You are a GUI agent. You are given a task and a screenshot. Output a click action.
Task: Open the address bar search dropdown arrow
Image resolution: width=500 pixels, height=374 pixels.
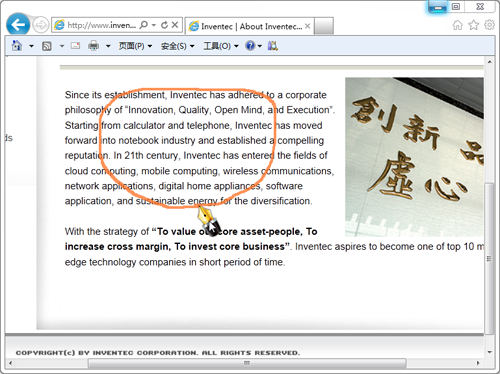pyautogui.click(x=154, y=25)
